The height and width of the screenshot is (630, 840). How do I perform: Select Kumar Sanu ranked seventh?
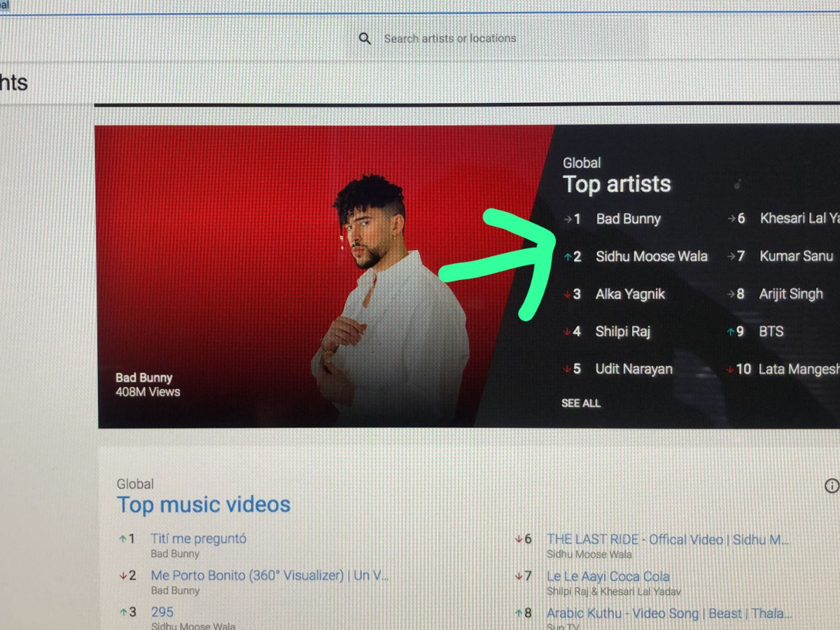pos(796,257)
